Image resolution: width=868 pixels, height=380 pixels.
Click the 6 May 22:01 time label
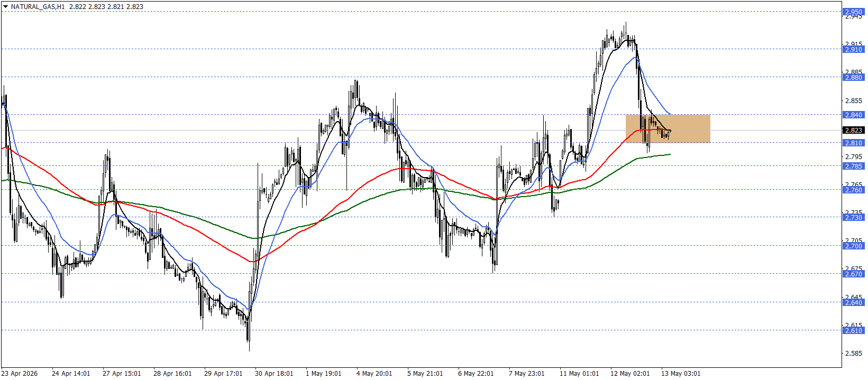[476, 373]
